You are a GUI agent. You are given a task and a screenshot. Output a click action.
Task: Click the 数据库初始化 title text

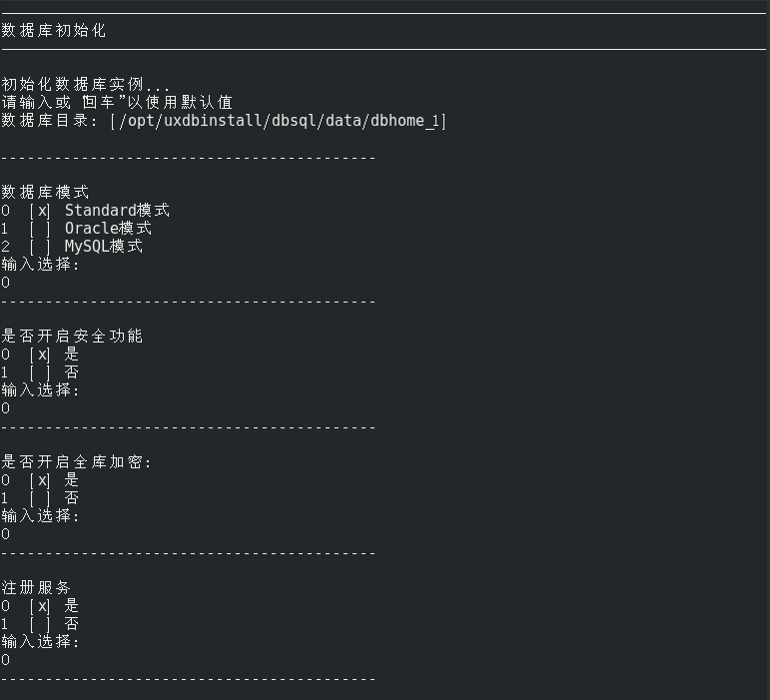pos(54,31)
